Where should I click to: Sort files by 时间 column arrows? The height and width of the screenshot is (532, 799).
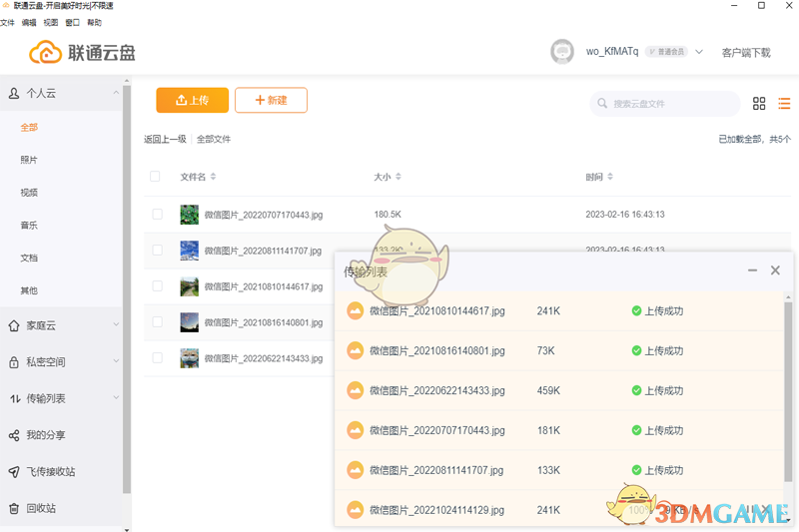click(610, 177)
